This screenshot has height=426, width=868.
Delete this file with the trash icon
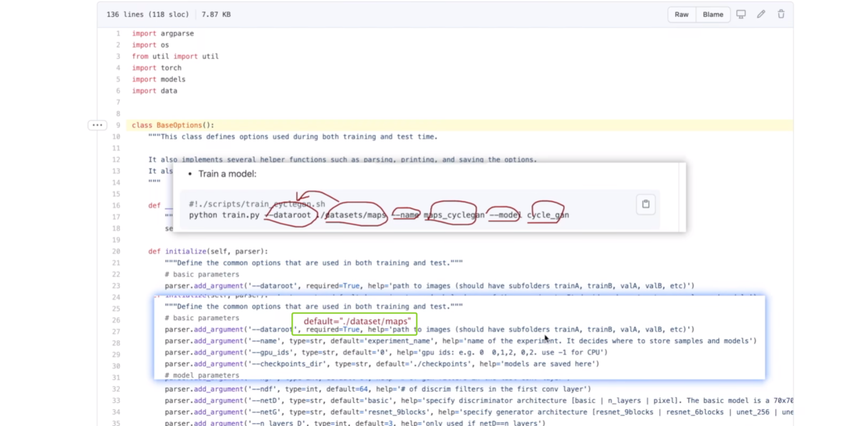pyautogui.click(x=781, y=14)
